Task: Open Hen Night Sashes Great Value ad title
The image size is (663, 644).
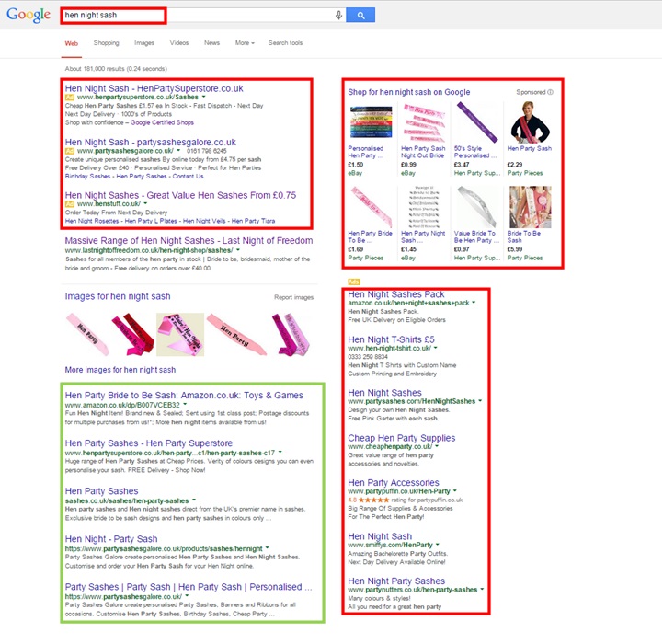Action: pyautogui.click(x=180, y=195)
